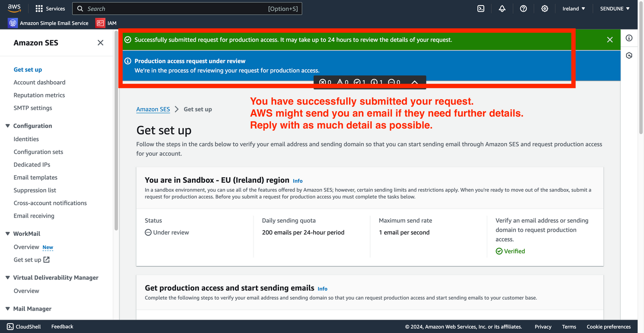Image resolution: width=644 pixels, height=333 pixels.
Task: Expand the notification counter bar chevron
Action: [x=415, y=82]
